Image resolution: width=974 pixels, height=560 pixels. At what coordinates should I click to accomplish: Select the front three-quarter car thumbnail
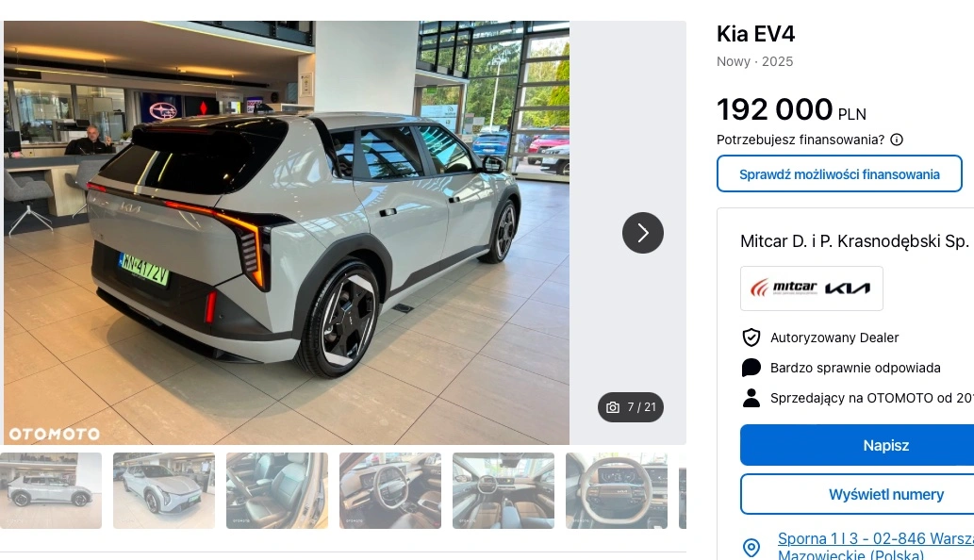tap(164, 490)
